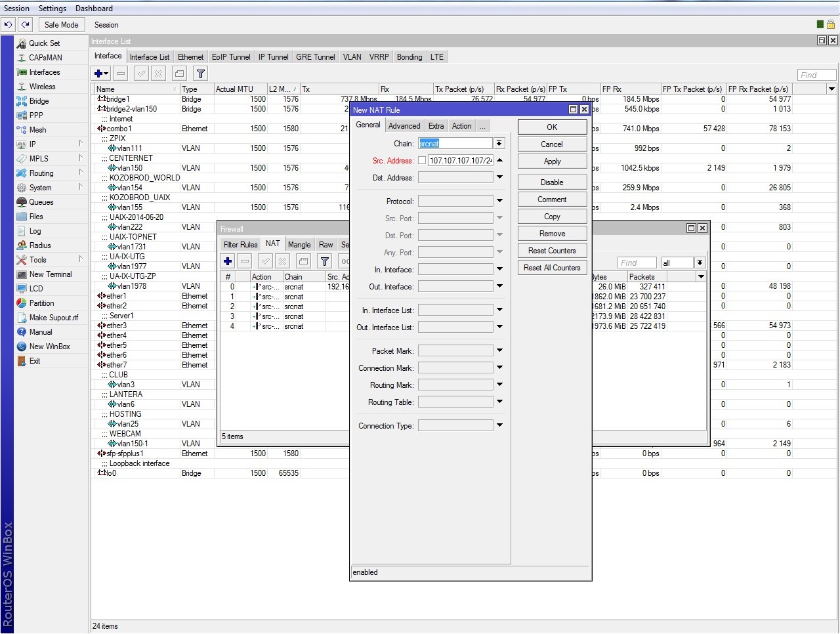This screenshot has width=840, height=634.
Task: Open Quick Set from the sidebar
Action: (x=44, y=43)
